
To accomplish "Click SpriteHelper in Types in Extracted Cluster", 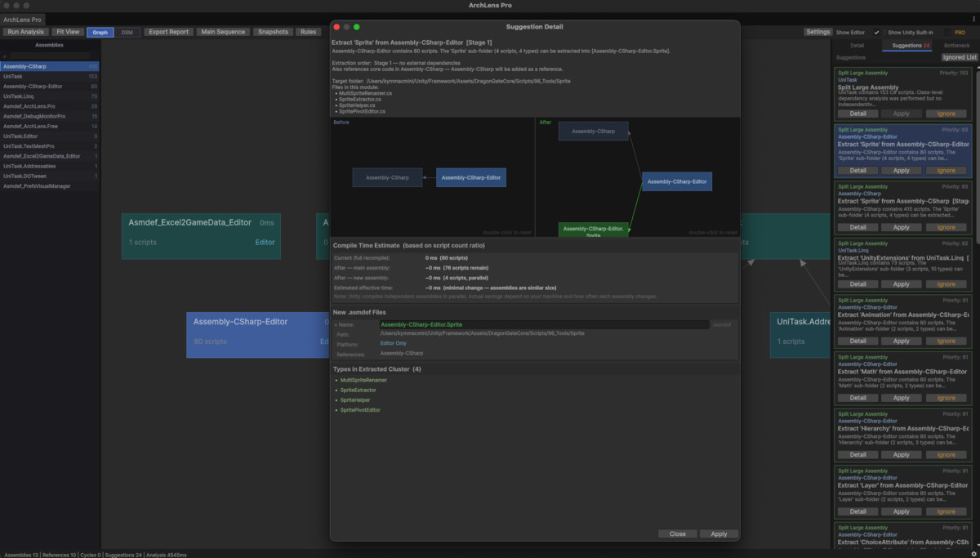I will click(x=355, y=400).
